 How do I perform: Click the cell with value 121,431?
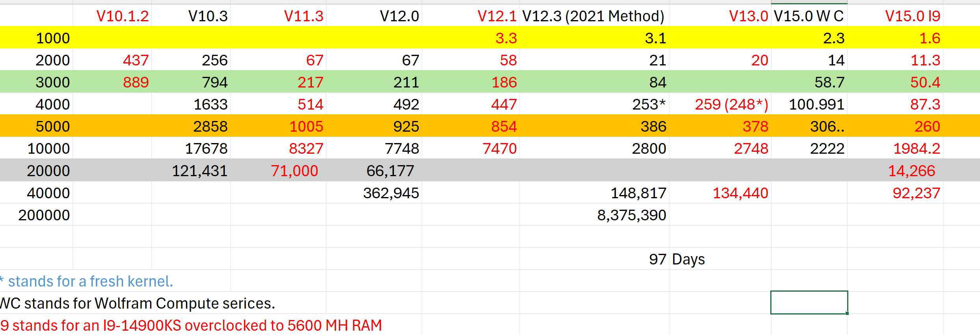click(x=191, y=171)
